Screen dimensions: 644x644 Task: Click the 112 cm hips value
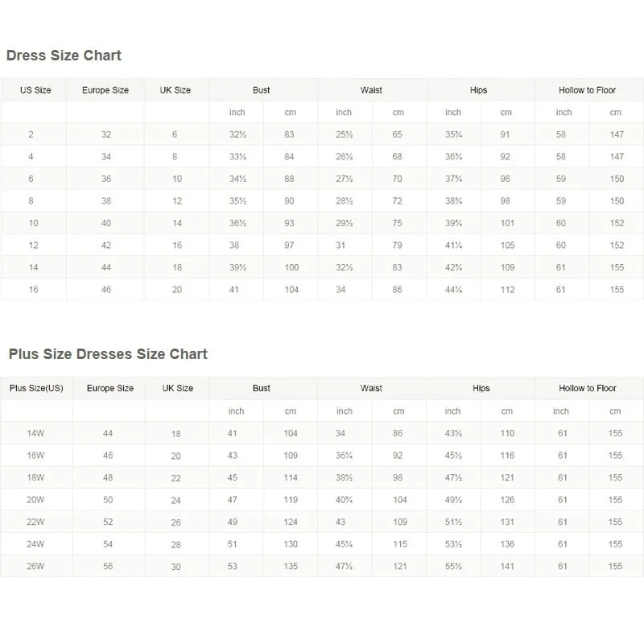[506, 290]
